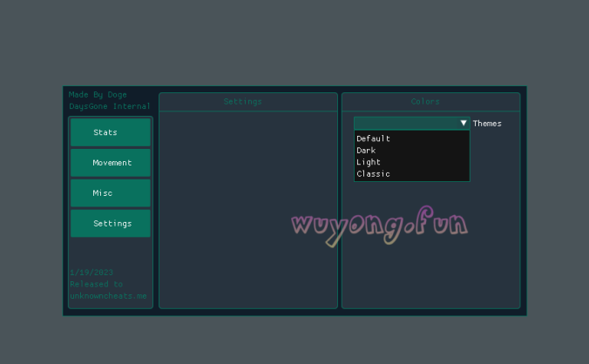Go to the Movement section
589x364 pixels.
tap(110, 163)
